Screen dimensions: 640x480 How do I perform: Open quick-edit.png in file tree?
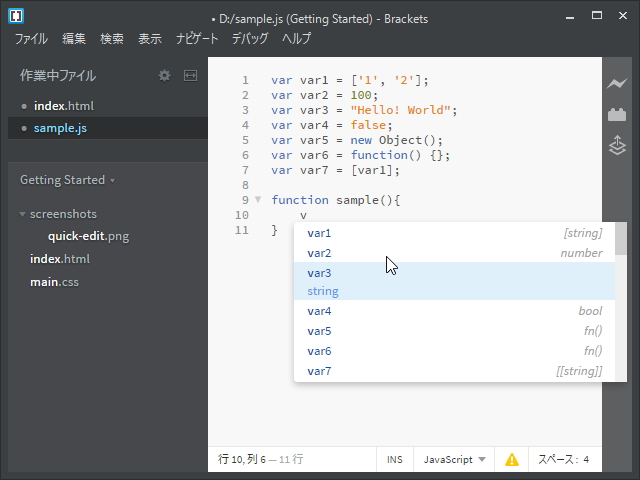pyautogui.click(x=89, y=236)
